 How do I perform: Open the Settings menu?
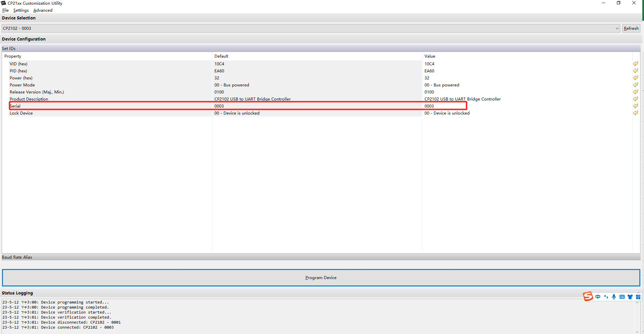[x=21, y=10]
